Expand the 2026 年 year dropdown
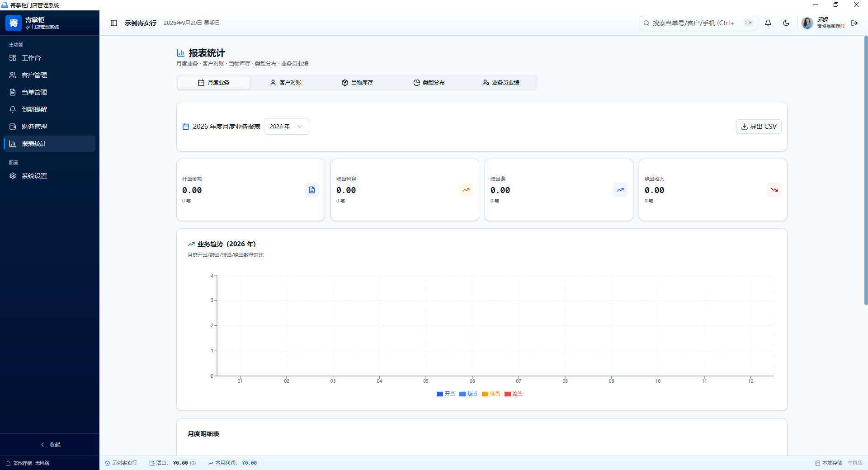This screenshot has width=868, height=470. (287, 127)
